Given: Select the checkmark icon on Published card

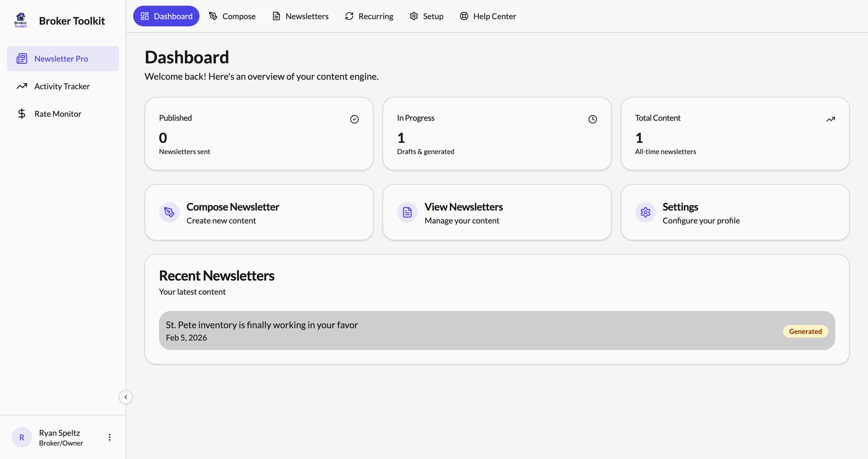Looking at the screenshot, I should coord(354,119).
